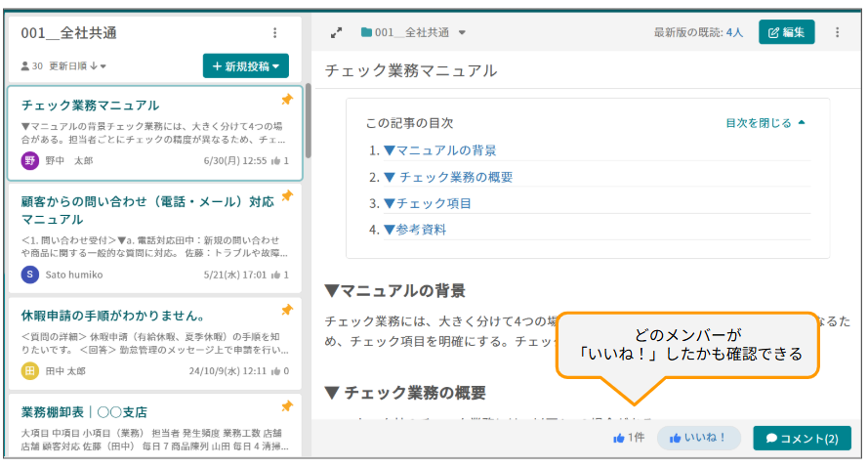Open the コメント(2) comments button
Image resolution: width=868 pixels, height=467 pixels.
802,439
